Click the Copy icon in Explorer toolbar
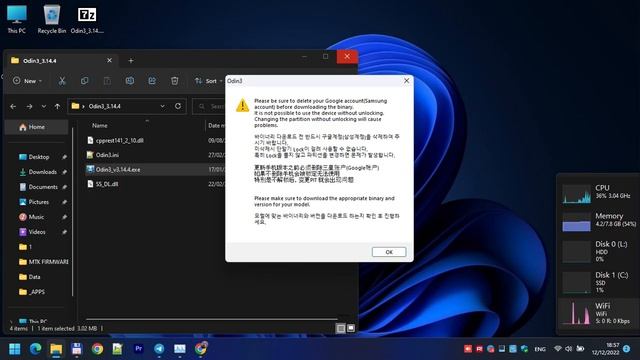Image resolution: width=640 pixels, height=360 pixels. 84,81
